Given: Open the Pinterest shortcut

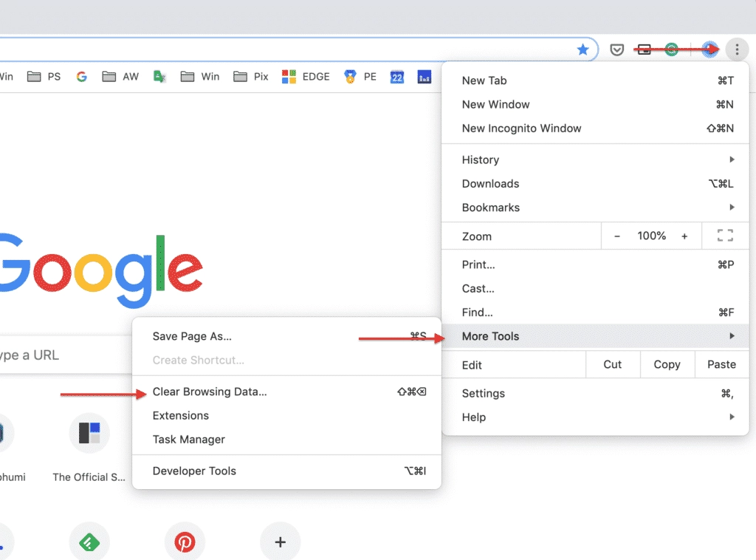Looking at the screenshot, I should coord(185,541).
